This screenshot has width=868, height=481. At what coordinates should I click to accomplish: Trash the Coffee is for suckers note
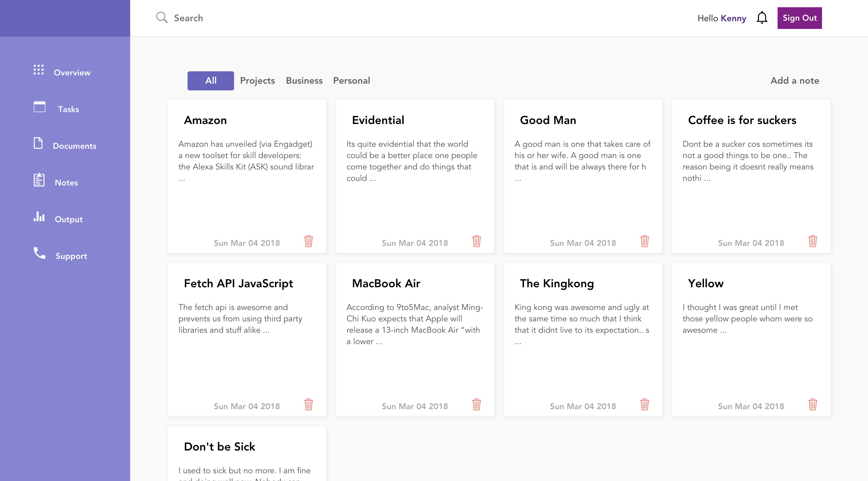pyautogui.click(x=812, y=241)
